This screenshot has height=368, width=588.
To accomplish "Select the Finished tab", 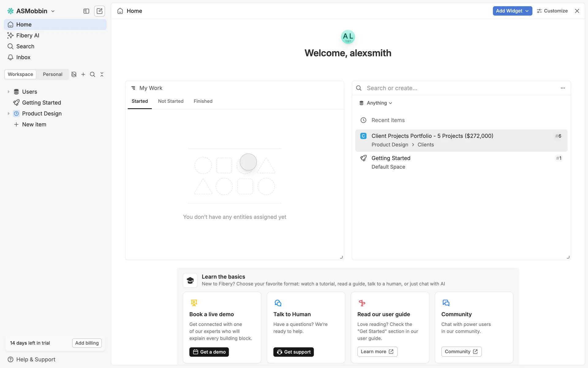I will pyautogui.click(x=203, y=101).
